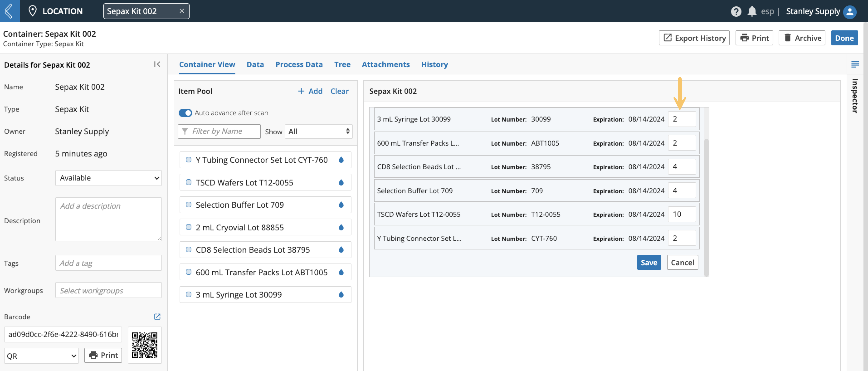The height and width of the screenshot is (371, 868).
Task: Click quantity field for Y Tubing Connector Set
Action: click(682, 238)
